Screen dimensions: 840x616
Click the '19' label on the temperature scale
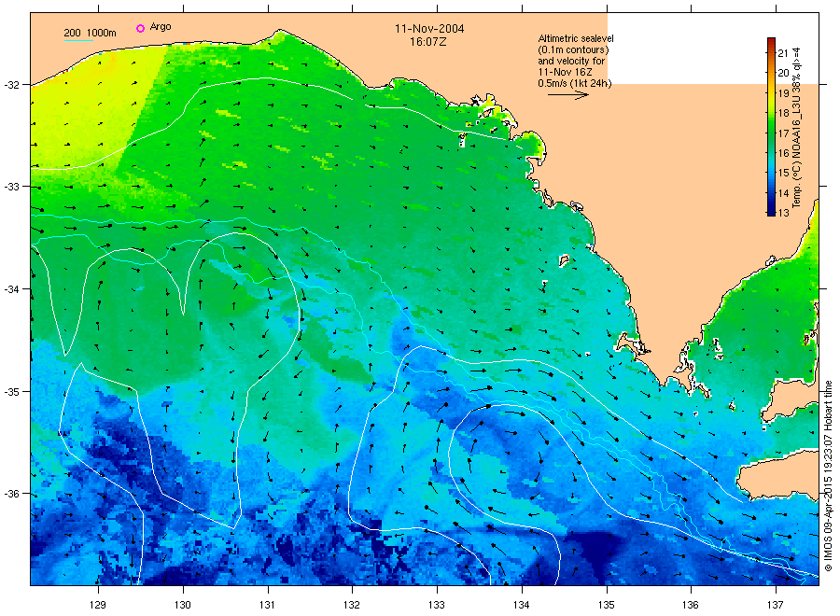coord(783,93)
